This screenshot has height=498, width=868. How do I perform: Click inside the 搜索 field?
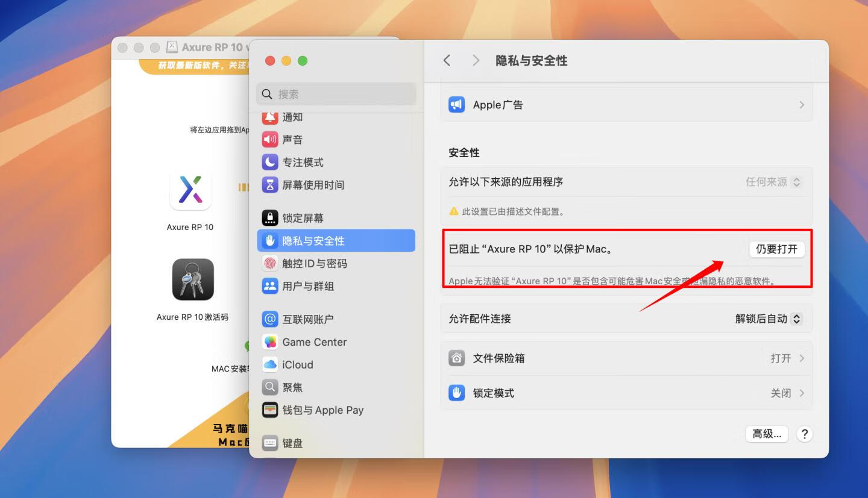[336, 94]
